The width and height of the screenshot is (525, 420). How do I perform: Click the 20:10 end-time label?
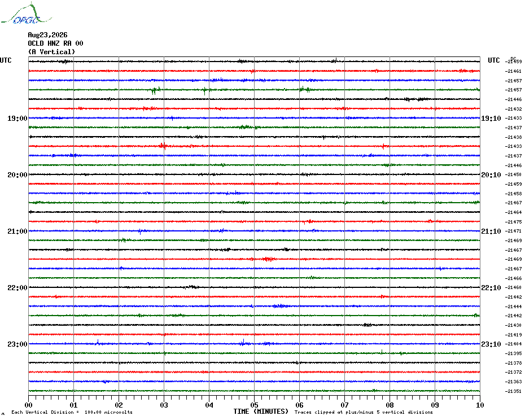pos(491,175)
